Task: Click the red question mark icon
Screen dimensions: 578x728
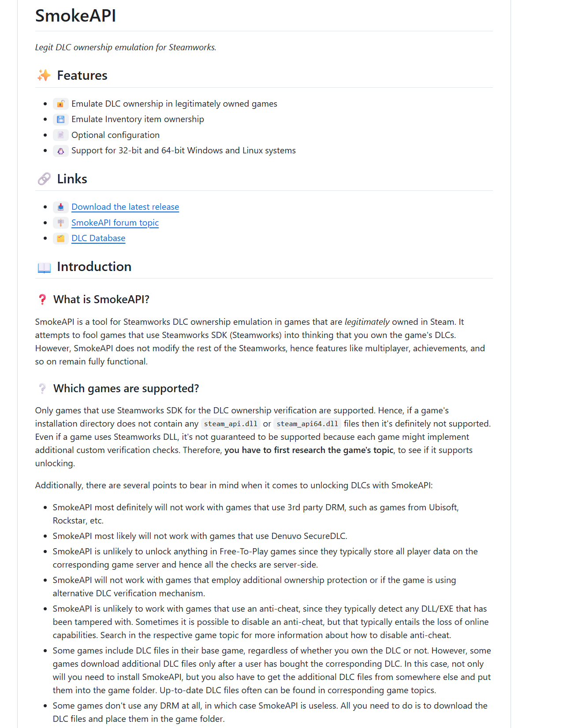Action: (42, 300)
